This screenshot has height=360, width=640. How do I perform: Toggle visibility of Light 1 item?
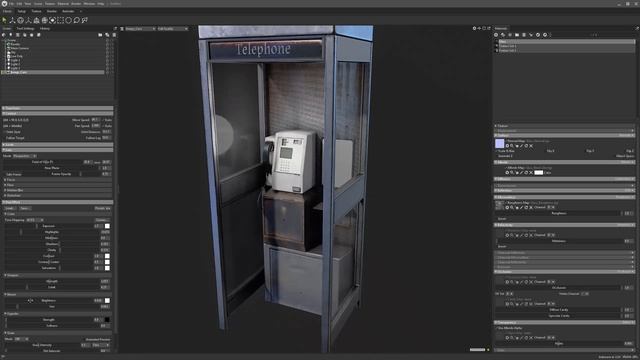(x=107, y=60)
